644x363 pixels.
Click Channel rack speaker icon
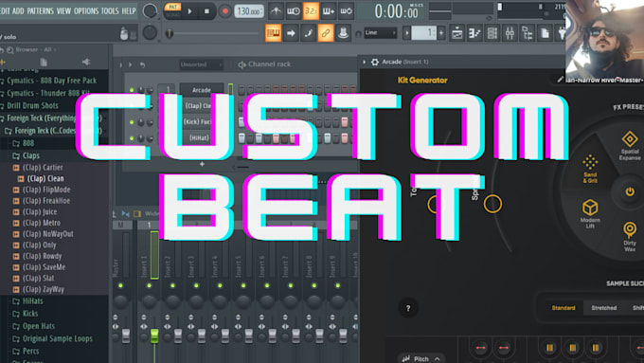click(241, 64)
